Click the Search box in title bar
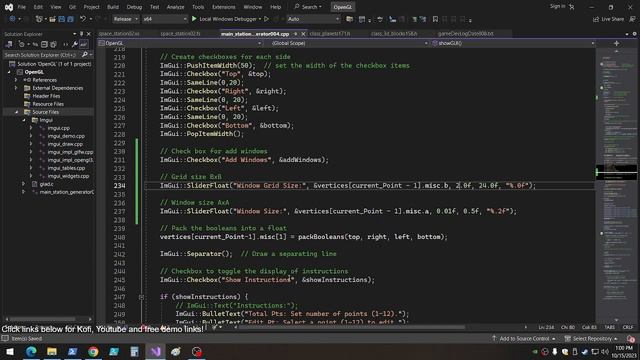This screenshot has height=360, width=640. pos(308,7)
